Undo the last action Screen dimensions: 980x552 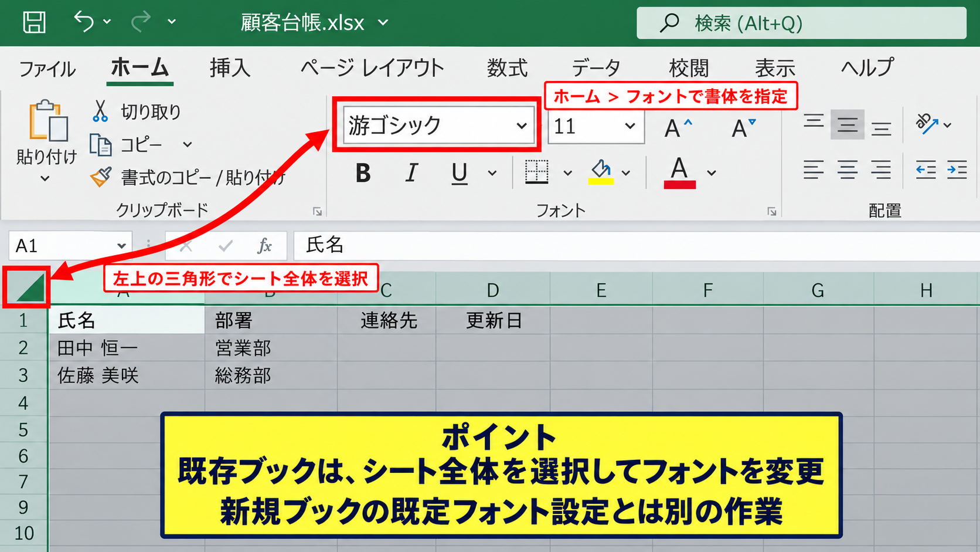coord(84,22)
